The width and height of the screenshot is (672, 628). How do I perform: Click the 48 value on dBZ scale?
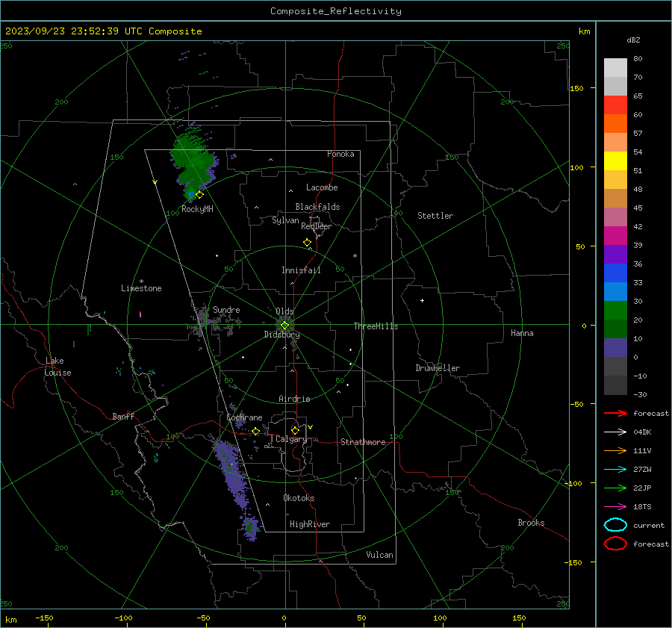638,190
